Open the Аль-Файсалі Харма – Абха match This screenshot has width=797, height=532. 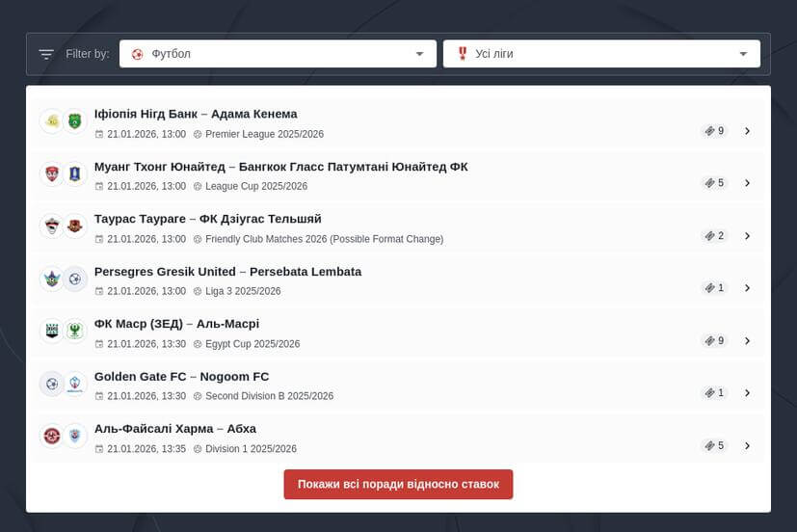coord(174,429)
